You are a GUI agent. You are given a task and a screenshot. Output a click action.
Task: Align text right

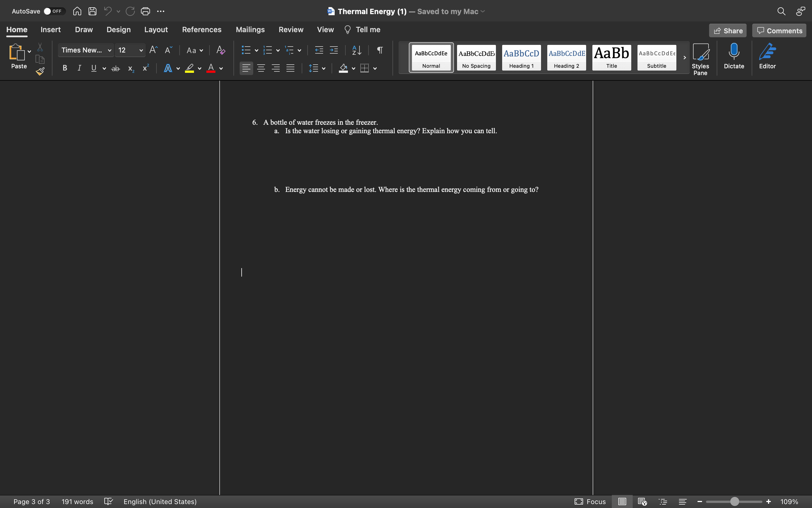point(275,68)
